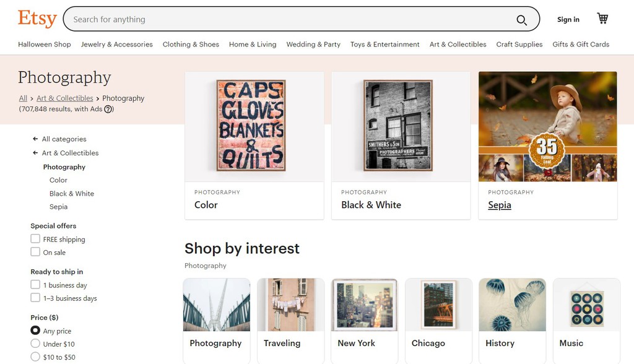Sign in to Etsy
Image resolution: width=634 pixels, height=364 pixels.
pyautogui.click(x=568, y=19)
